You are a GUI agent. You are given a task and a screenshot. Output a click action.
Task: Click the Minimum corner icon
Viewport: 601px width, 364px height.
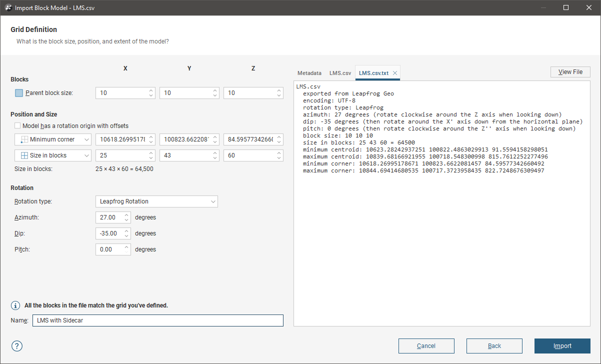24,139
